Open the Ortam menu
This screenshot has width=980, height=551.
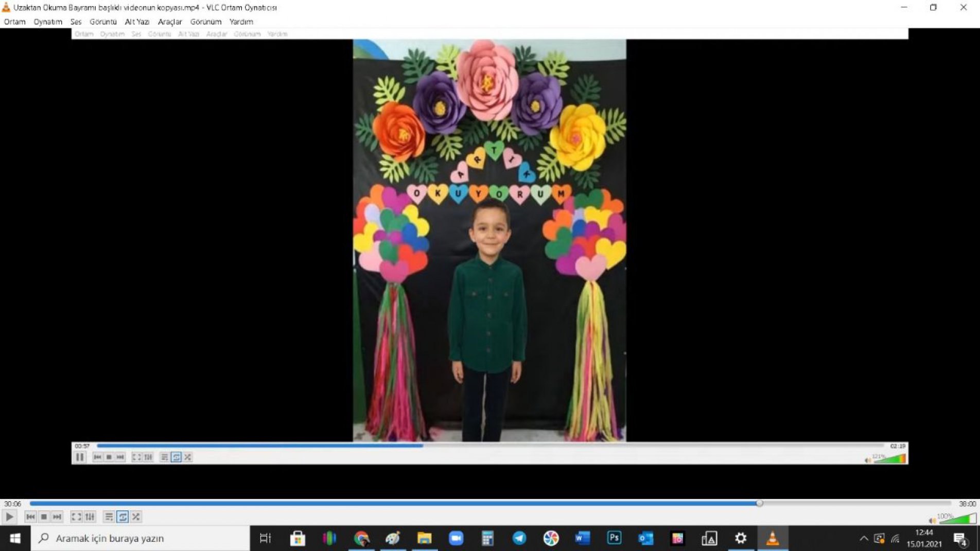click(14, 22)
